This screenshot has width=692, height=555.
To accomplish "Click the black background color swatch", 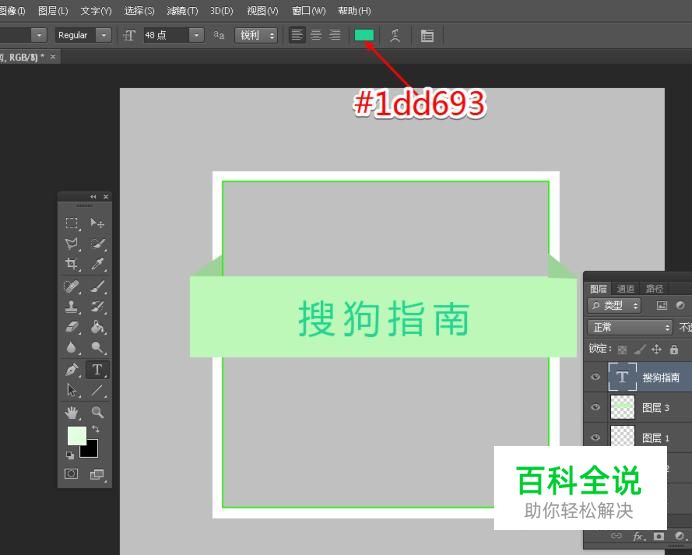I will (90, 450).
